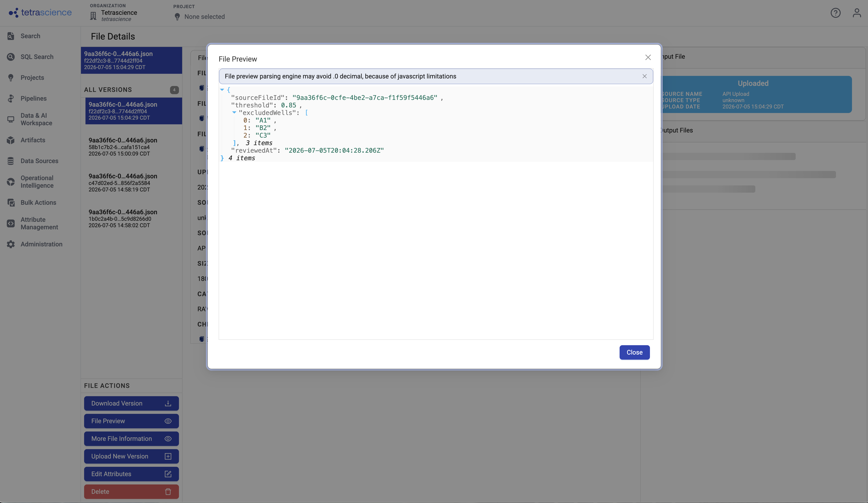
Task: Click More File Information button
Action: point(131,439)
